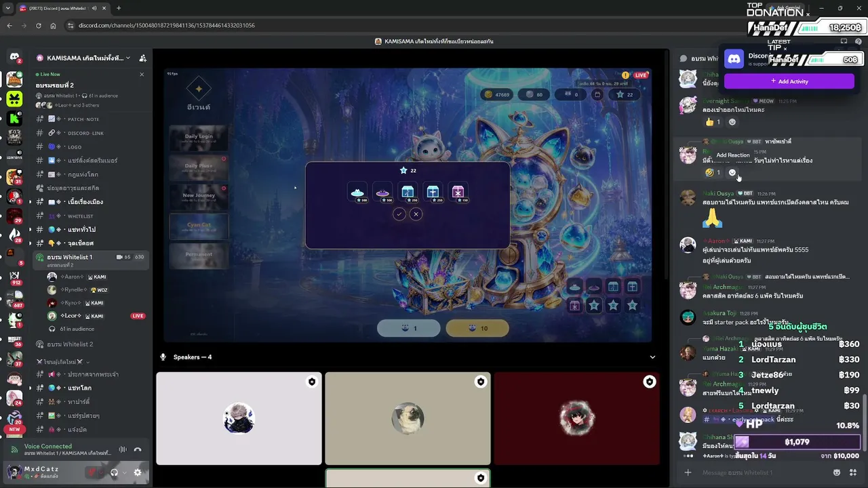Screen dimensions: 868x488
Task: Open the output device options arrow next to headphones
Action: point(124,472)
